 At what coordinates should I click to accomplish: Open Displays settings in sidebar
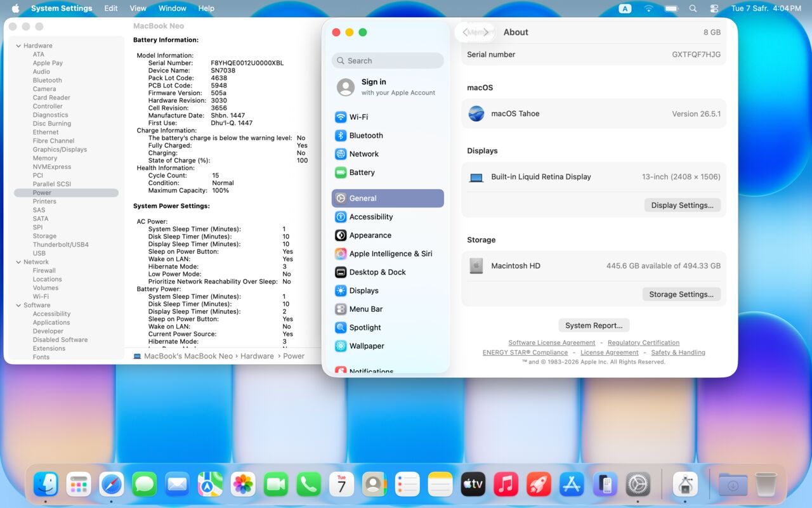click(388, 290)
